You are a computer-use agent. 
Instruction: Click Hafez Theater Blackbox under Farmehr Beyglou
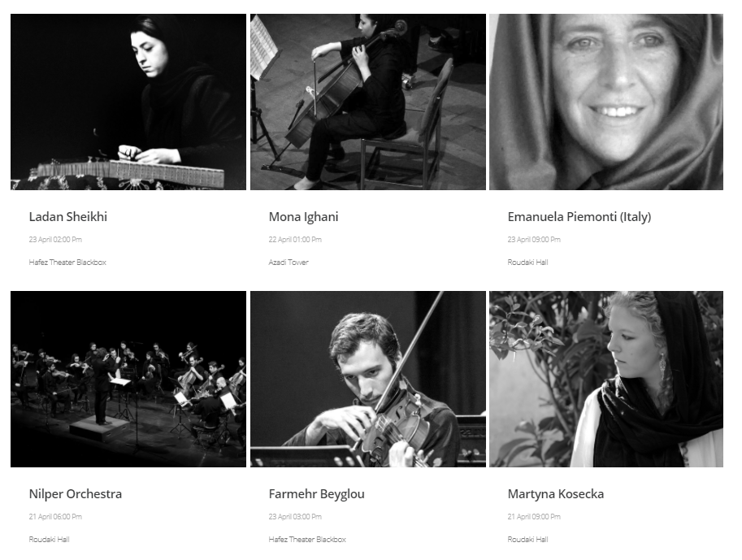coord(307,539)
